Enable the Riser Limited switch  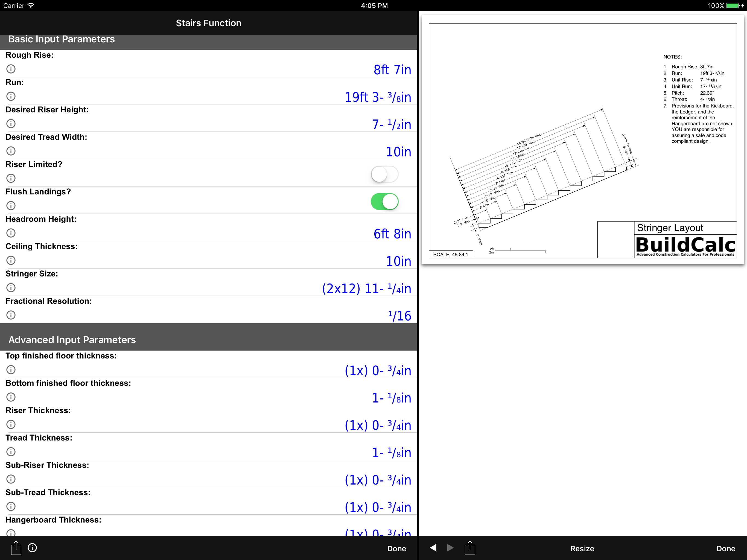[x=384, y=175]
